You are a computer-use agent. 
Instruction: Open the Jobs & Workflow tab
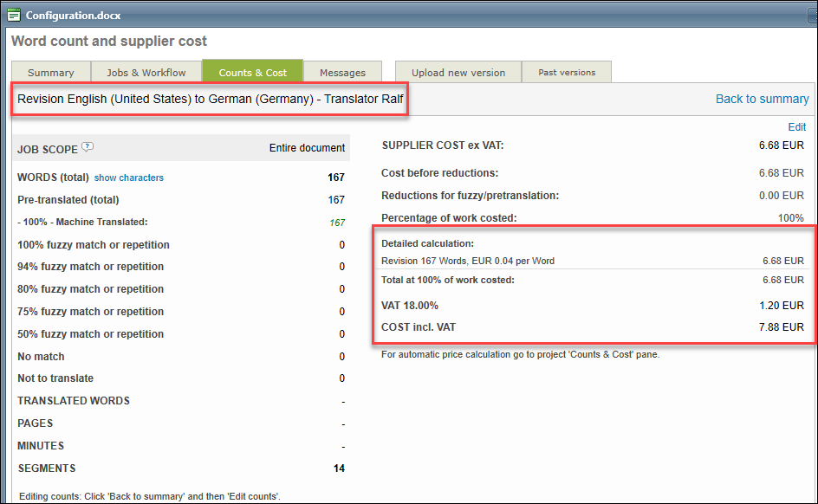(x=146, y=73)
